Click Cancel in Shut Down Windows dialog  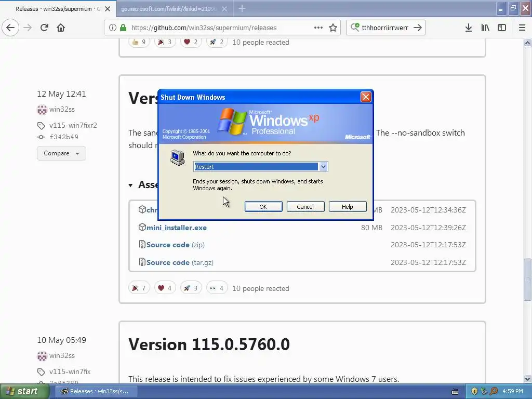(305, 207)
